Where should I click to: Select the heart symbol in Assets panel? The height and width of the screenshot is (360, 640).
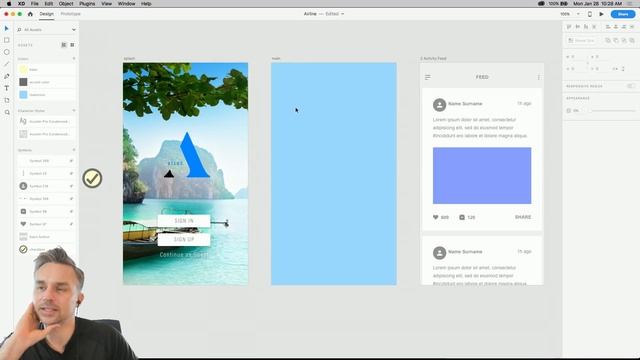click(x=23, y=224)
